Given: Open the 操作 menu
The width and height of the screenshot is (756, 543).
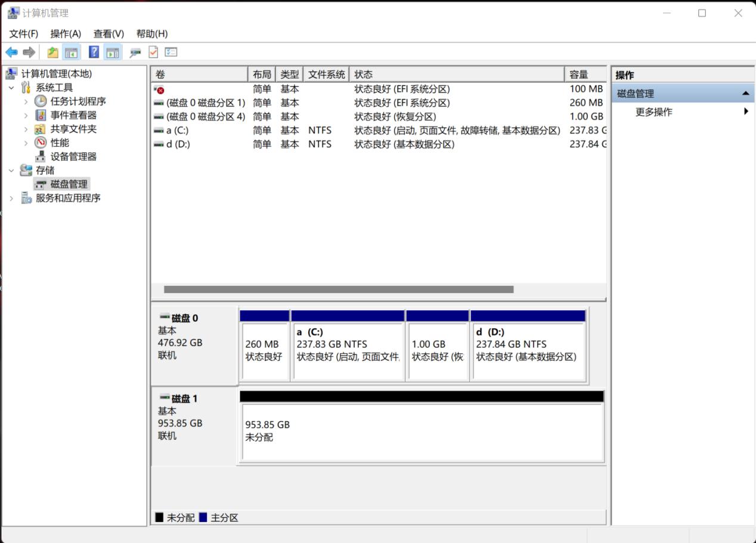Looking at the screenshot, I should click(66, 33).
